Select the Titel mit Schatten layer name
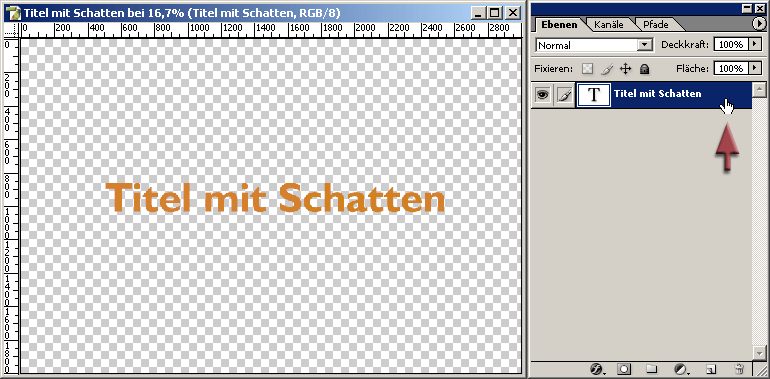This screenshot has height=379, width=770. [658, 93]
